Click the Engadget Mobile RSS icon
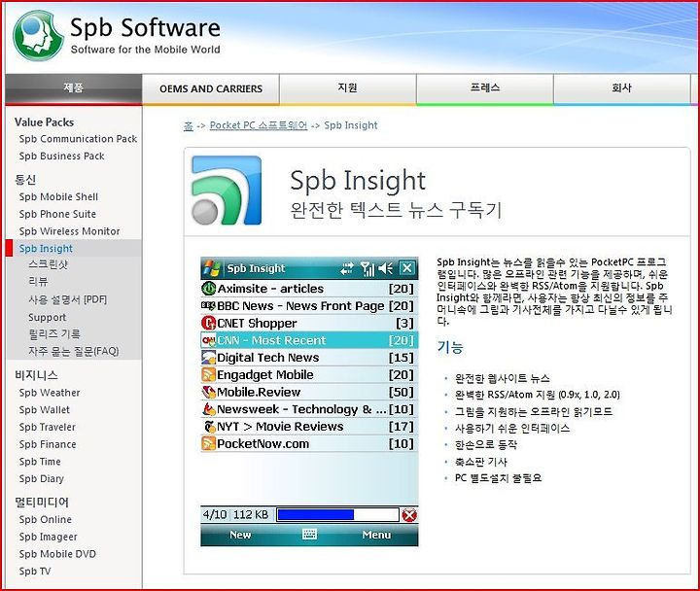700x591 pixels. (208, 374)
